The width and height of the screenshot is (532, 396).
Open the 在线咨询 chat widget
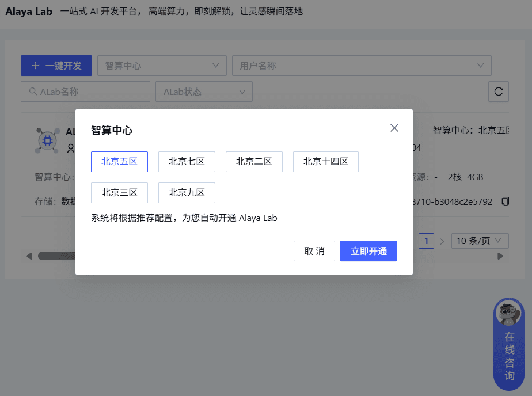tap(508, 344)
